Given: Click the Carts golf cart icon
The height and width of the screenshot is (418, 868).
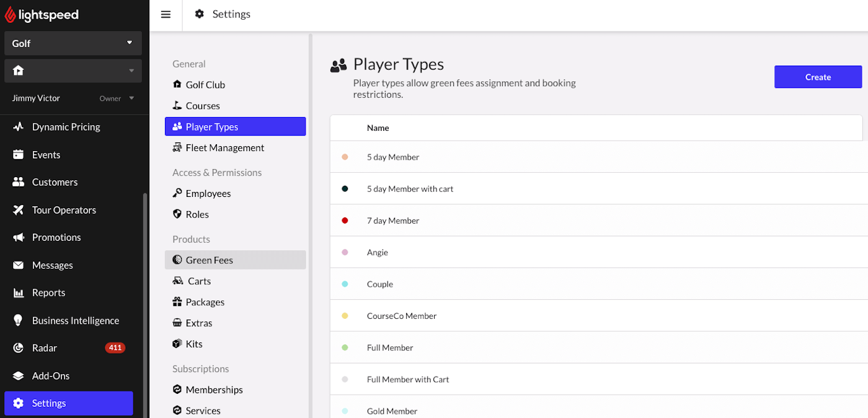Looking at the screenshot, I should [x=177, y=281].
